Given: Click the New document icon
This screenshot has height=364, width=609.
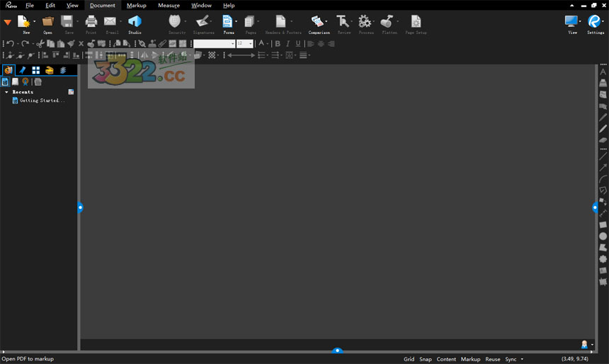Looking at the screenshot, I should coord(25,22).
